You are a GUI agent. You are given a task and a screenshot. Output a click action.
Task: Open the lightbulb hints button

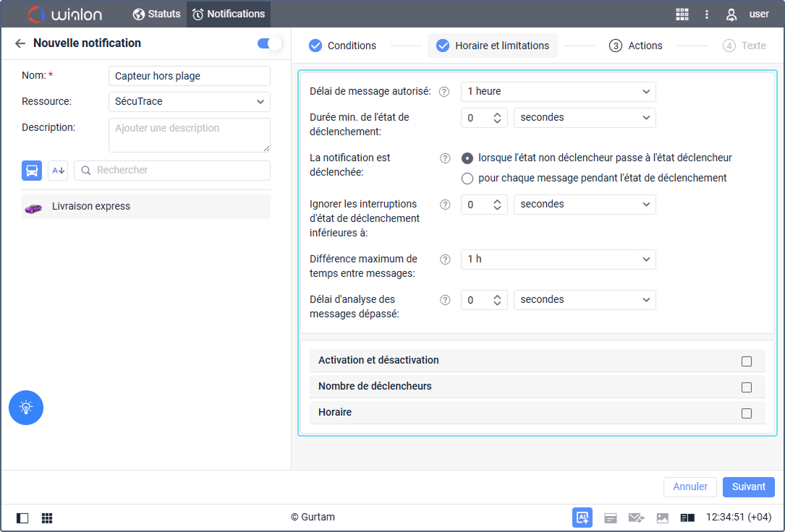(x=26, y=408)
